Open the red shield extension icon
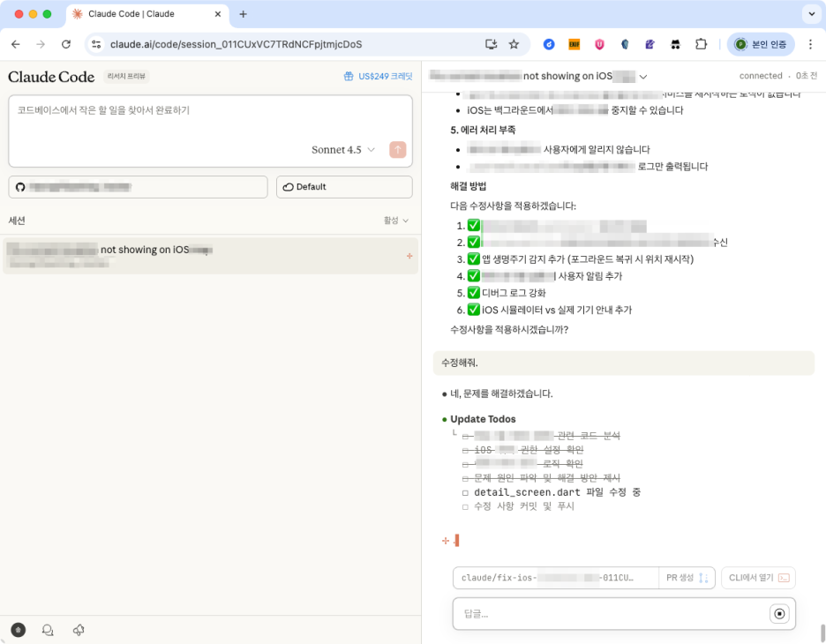This screenshot has width=826, height=644. 599,44
